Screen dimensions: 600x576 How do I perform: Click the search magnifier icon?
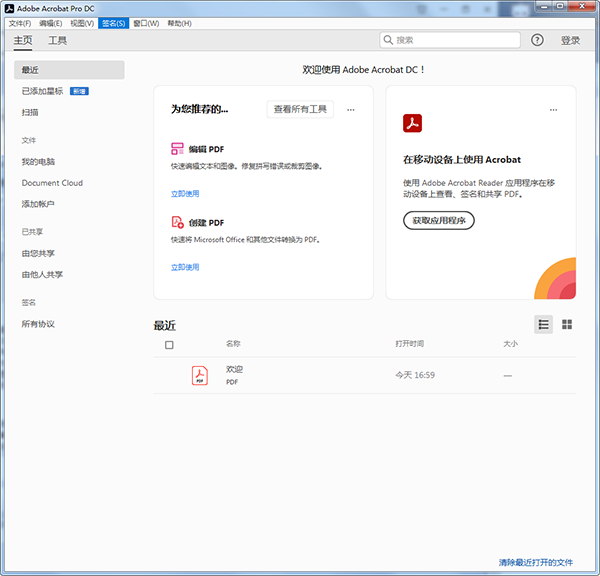click(x=388, y=40)
